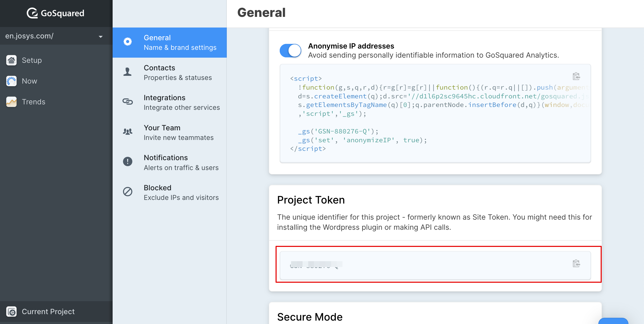Go to Integrations settings
This screenshot has width=644, height=324.
pyautogui.click(x=182, y=102)
